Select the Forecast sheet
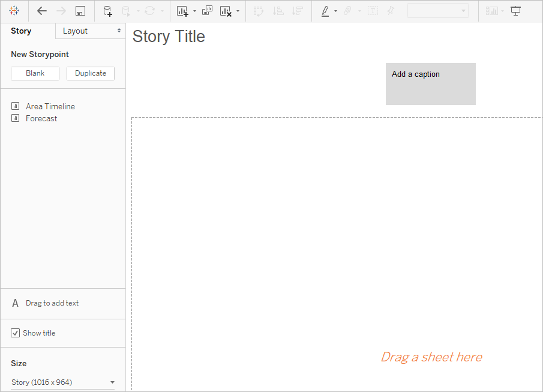Screen dimensions: 543x392 [x=41, y=118]
